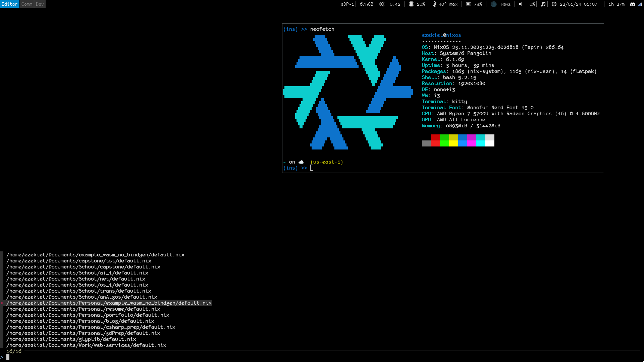Select example_wasm_no_bindgen/default.nix under Documents
The image size is (644, 362).
coord(95,255)
